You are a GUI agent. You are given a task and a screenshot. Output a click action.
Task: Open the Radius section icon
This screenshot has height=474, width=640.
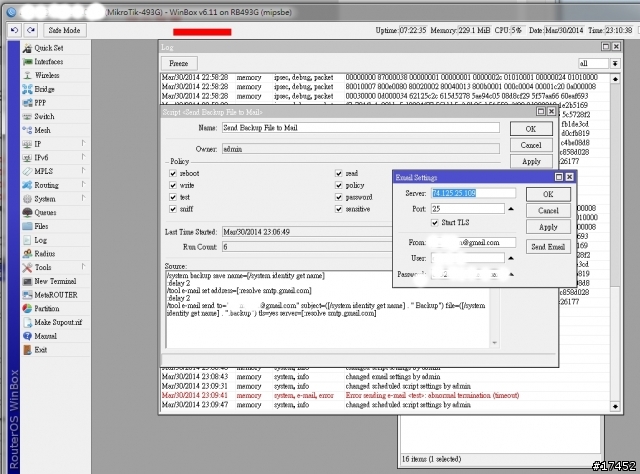(27, 254)
